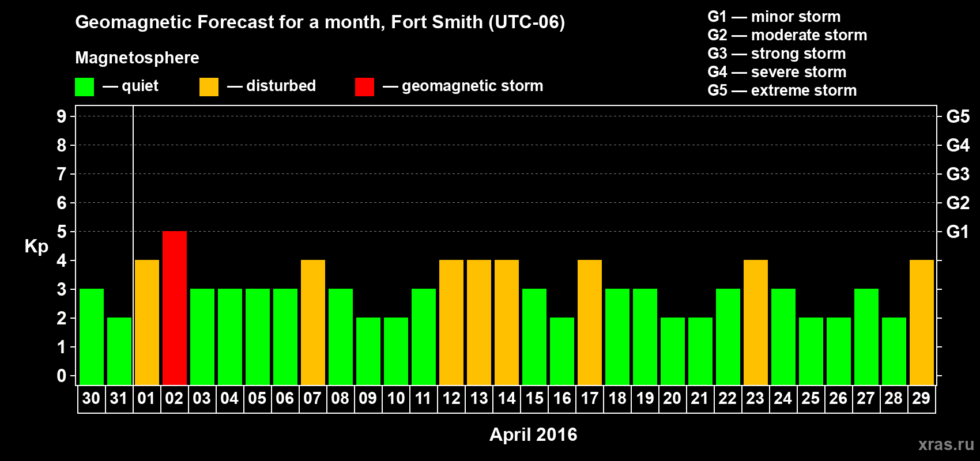The height and width of the screenshot is (461, 980).
Task: Click the green bar for March 31
Action: pos(119,351)
